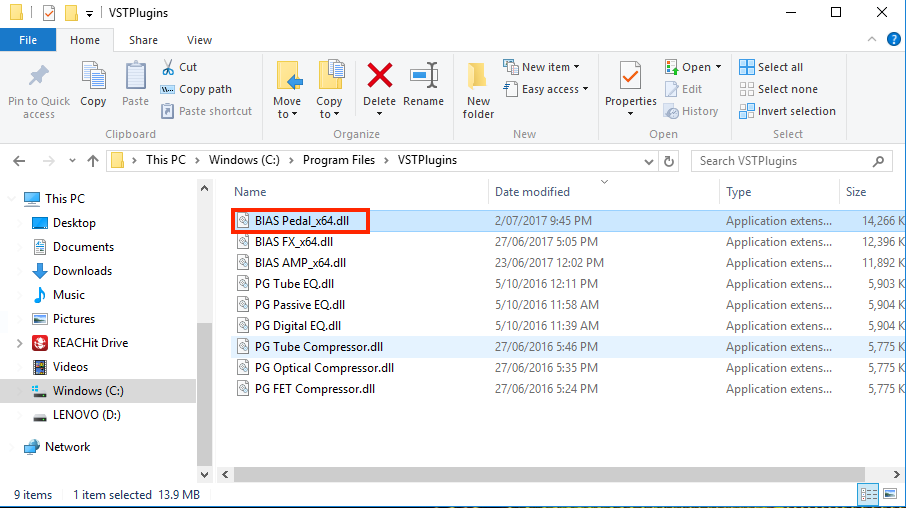The width and height of the screenshot is (906, 508).
Task: Click History in the Open group
Action: 691,111
